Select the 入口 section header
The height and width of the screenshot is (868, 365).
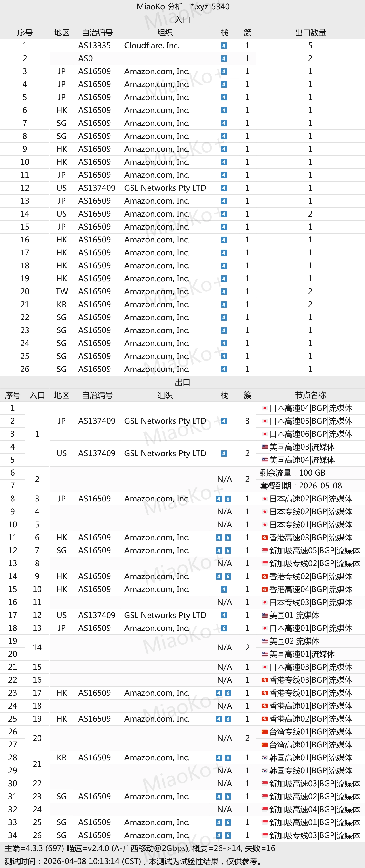(x=182, y=20)
